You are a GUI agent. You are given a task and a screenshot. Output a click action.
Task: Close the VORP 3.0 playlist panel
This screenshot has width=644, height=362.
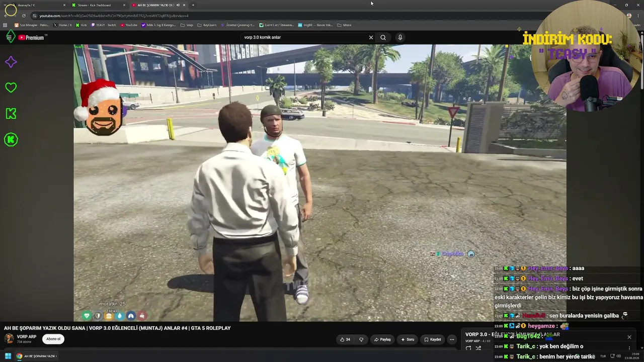click(x=629, y=337)
